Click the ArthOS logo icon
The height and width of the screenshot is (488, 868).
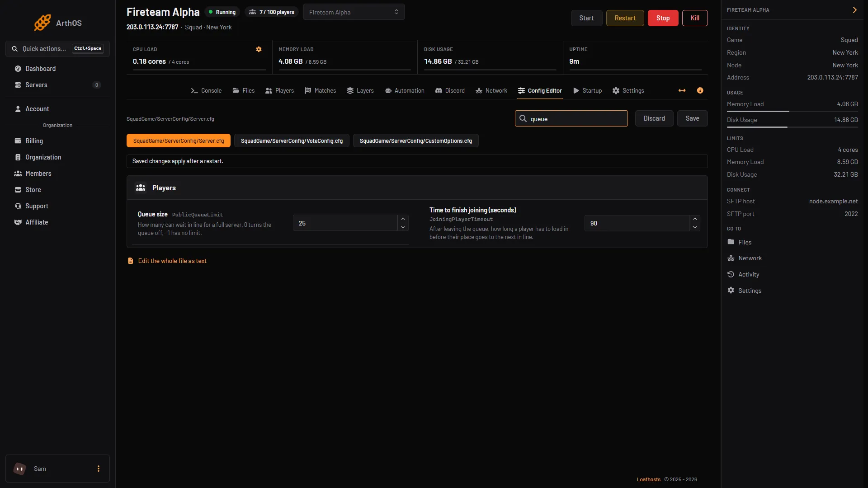[42, 23]
